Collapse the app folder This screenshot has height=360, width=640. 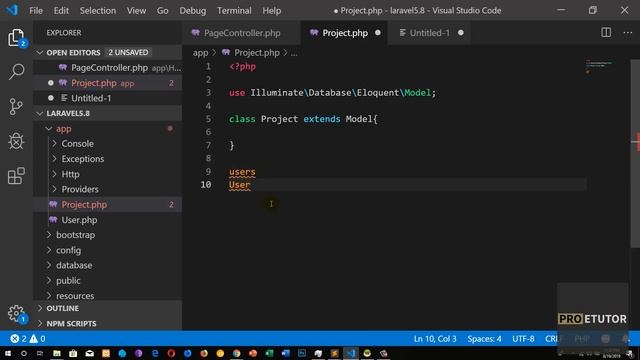(49, 129)
